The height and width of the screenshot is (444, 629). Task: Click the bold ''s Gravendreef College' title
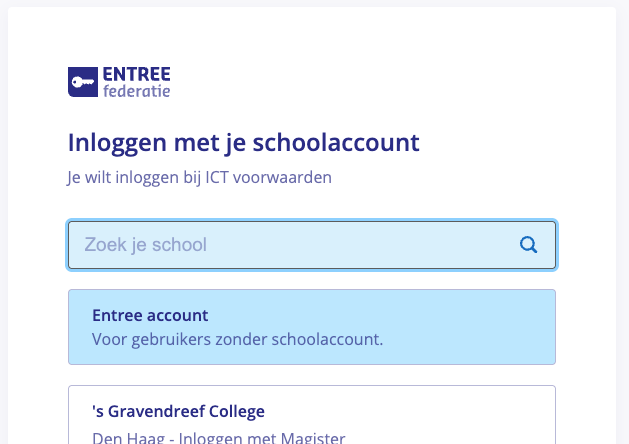tap(178, 412)
